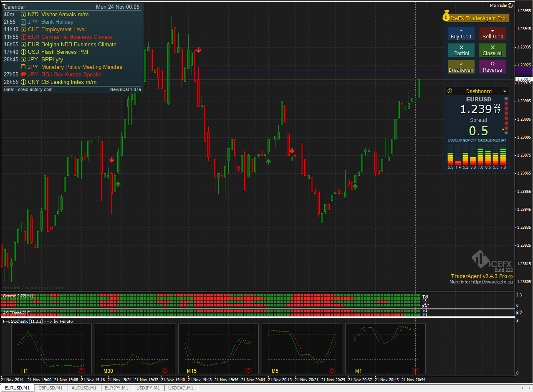Viewport: 533px width, 392px height.
Task: Click red info icon for German Ifo
Action: [23, 37]
